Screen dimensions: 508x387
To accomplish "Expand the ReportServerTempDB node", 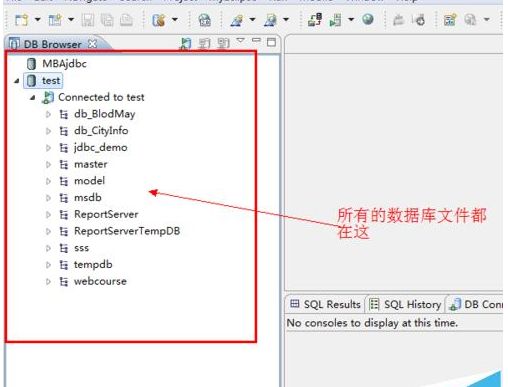I will click(x=48, y=231).
